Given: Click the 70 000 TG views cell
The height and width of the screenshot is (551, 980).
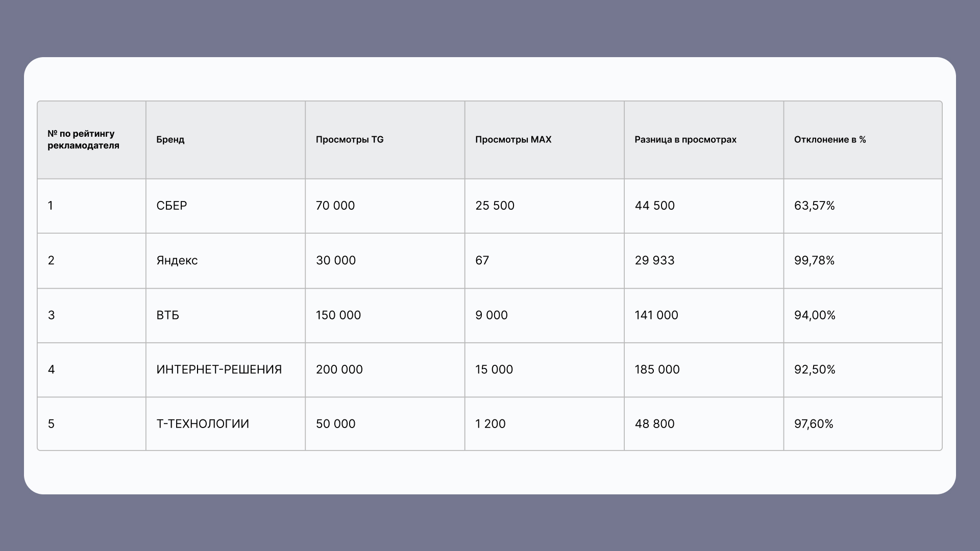Looking at the screenshot, I should coord(335,206).
